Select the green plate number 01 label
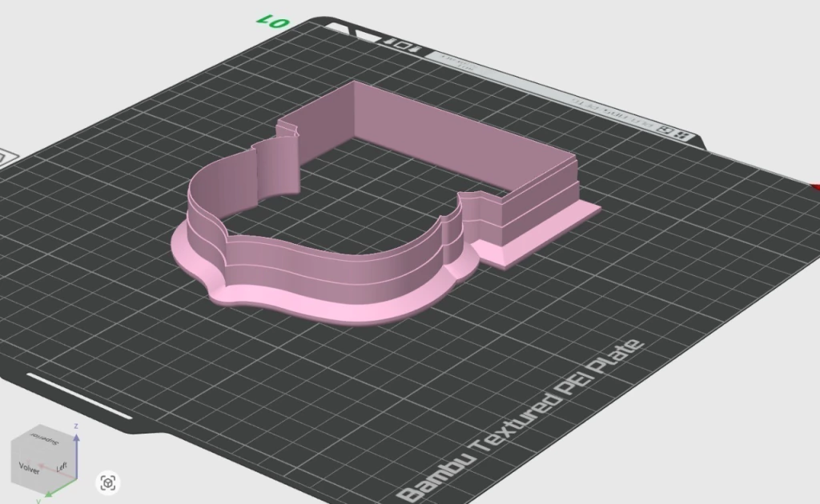This screenshot has width=820, height=504. point(271,22)
